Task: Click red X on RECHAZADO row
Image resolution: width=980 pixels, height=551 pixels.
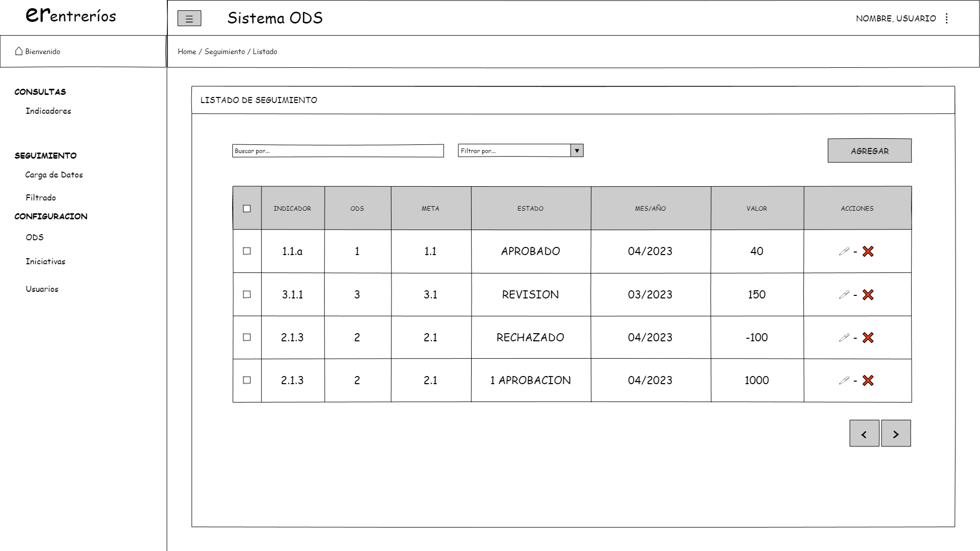Action: (x=868, y=338)
